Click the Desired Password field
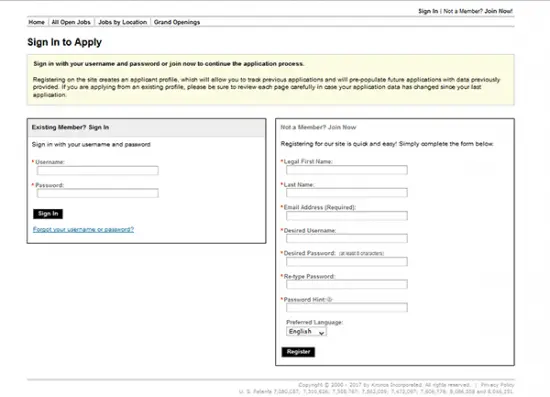The height and width of the screenshot is (397, 550). 347,262
